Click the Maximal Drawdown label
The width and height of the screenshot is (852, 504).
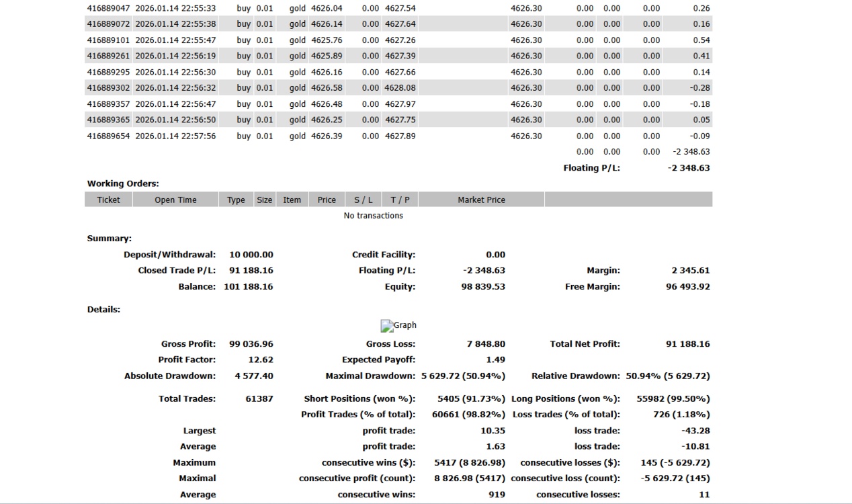click(370, 376)
